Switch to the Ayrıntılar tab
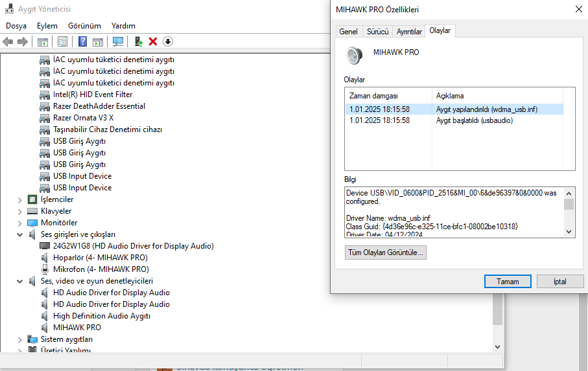The width and height of the screenshot is (588, 371). pyautogui.click(x=409, y=32)
